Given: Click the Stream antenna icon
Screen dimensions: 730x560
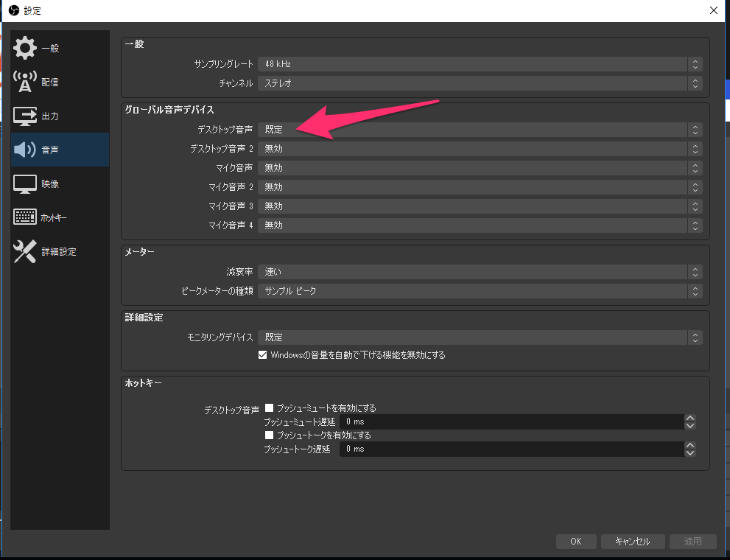Looking at the screenshot, I should click(24, 82).
